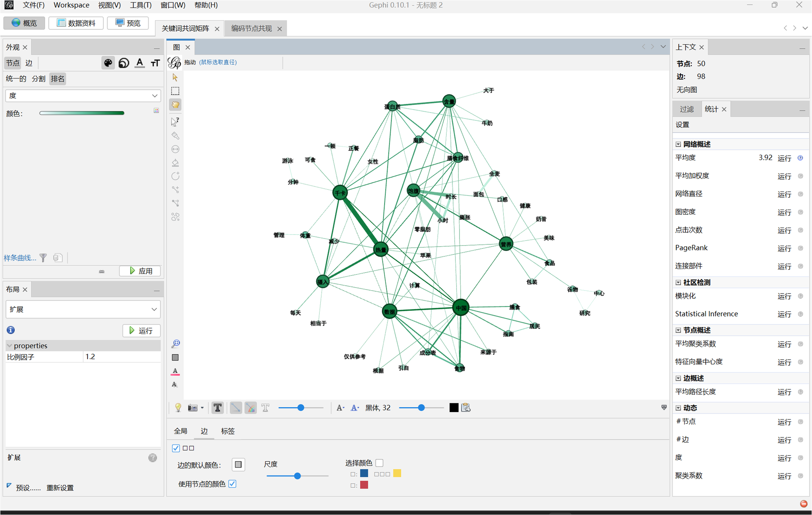Open the 度 ranking attribute dropdown
The width and height of the screenshot is (812, 515).
click(83, 95)
